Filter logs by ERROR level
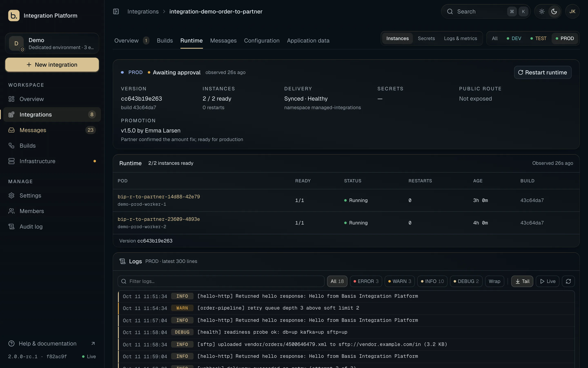The height and width of the screenshot is (368, 588). (x=366, y=281)
